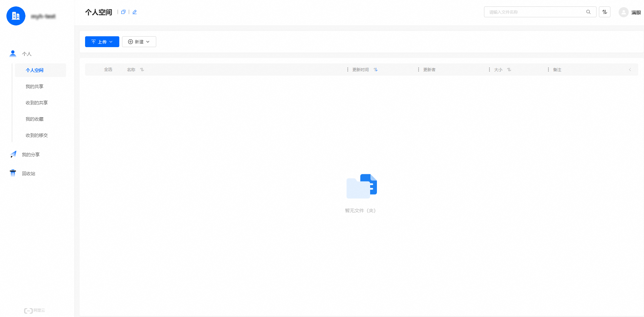
Task: Open 我的收藏 in the sidebar
Action: 35,119
